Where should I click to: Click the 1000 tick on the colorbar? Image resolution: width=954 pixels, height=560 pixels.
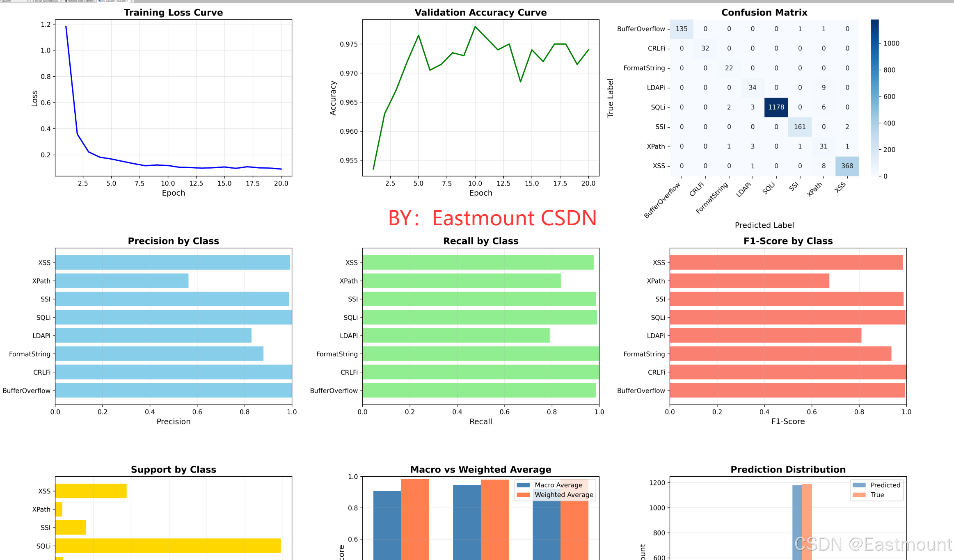(x=891, y=43)
